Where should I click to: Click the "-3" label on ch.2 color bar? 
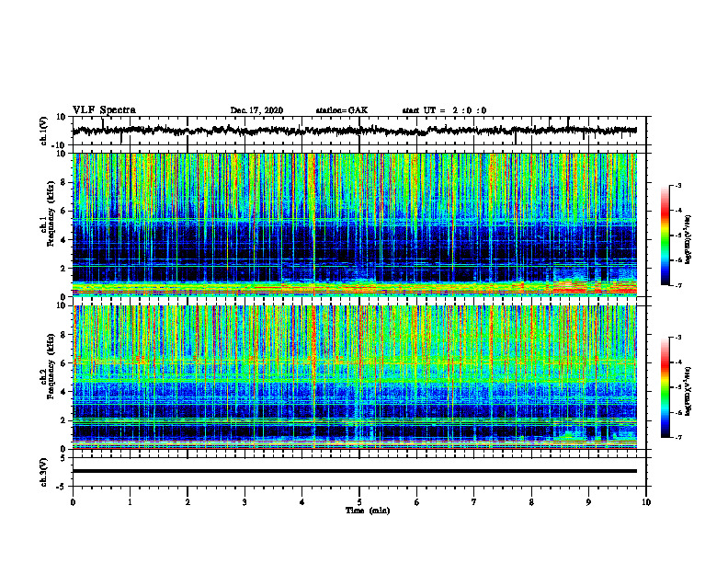[x=677, y=338]
